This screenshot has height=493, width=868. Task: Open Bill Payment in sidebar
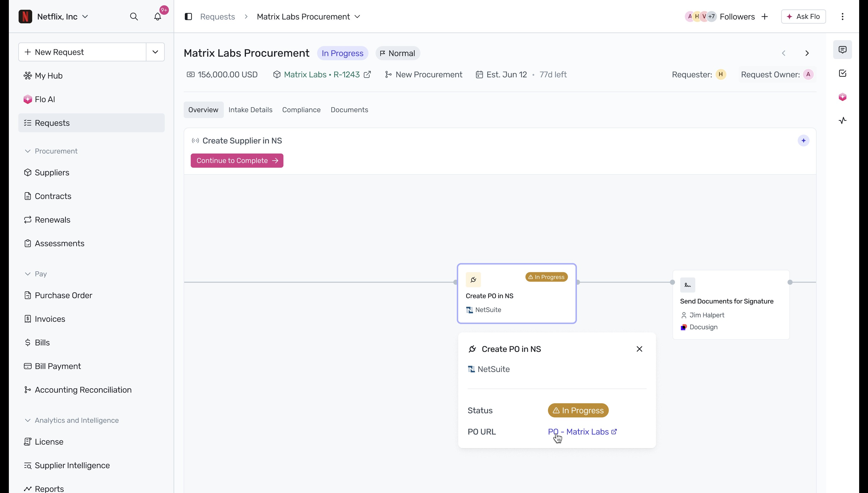point(92,366)
